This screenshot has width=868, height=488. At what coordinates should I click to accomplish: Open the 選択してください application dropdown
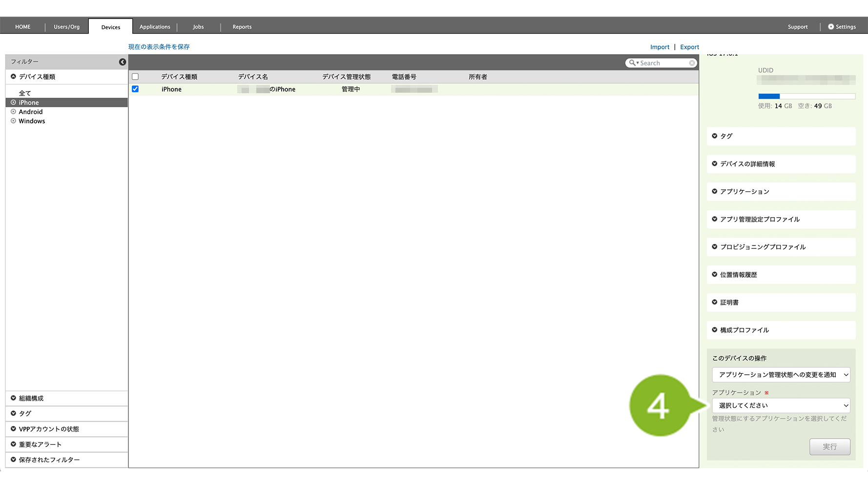(781, 406)
